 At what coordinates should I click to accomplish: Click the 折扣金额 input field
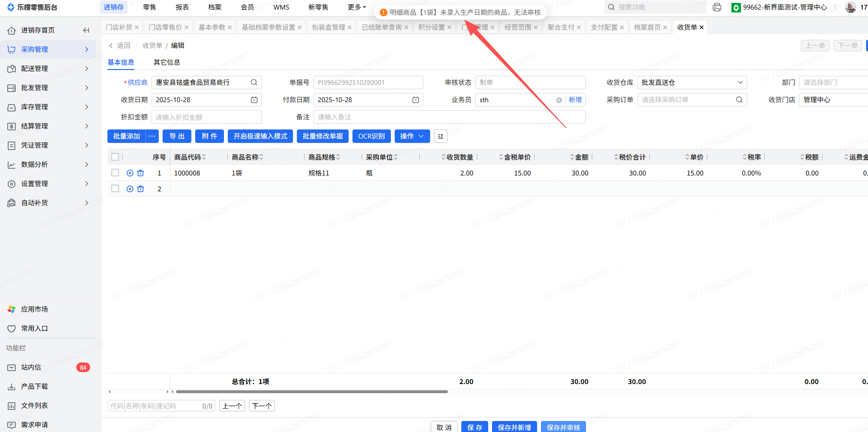[207, 117]
